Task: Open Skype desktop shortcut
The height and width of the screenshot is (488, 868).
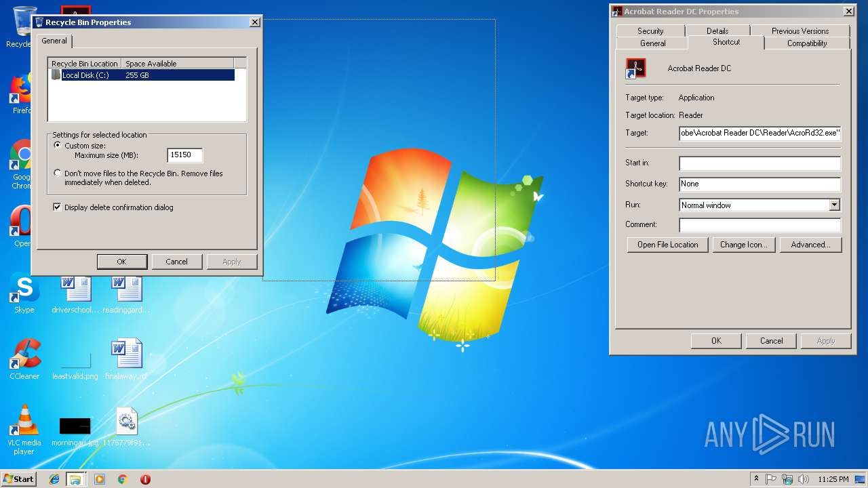Action: [x=24, y=291]
